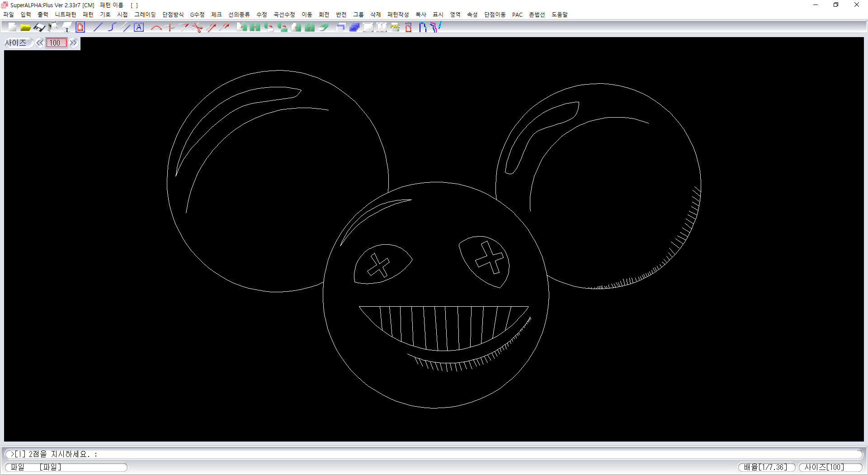
Task: Click the S-curve drawing tool
Action: 112,28
